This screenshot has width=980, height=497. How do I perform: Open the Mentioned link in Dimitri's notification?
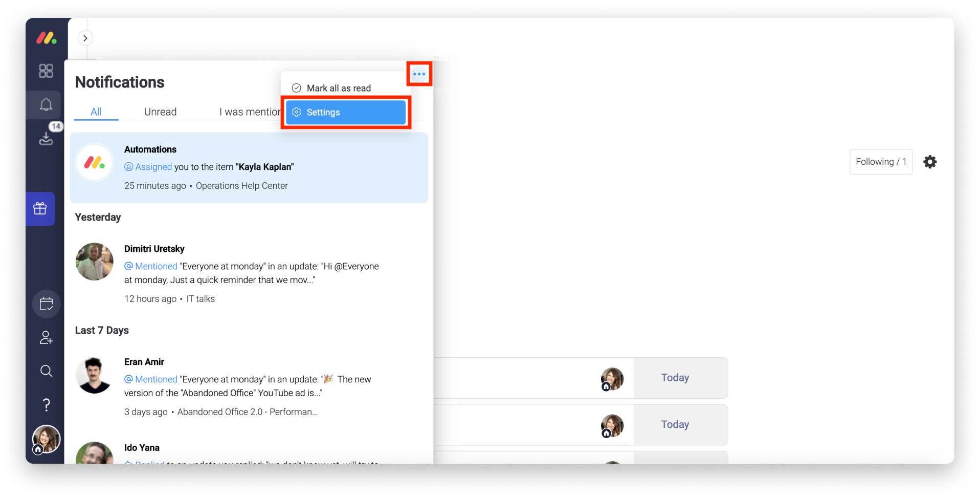(x=156, y=266)
